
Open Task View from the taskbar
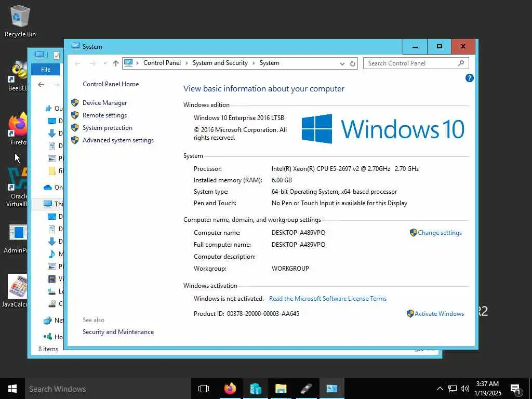[204, 389]
